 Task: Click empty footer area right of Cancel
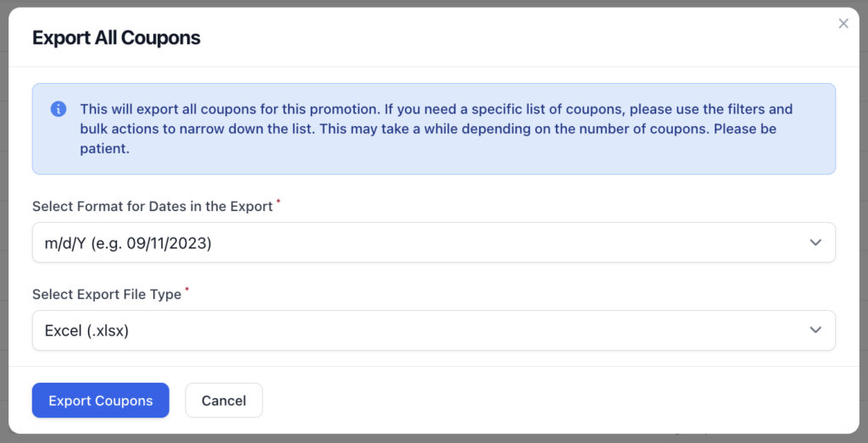click(554, 401)
